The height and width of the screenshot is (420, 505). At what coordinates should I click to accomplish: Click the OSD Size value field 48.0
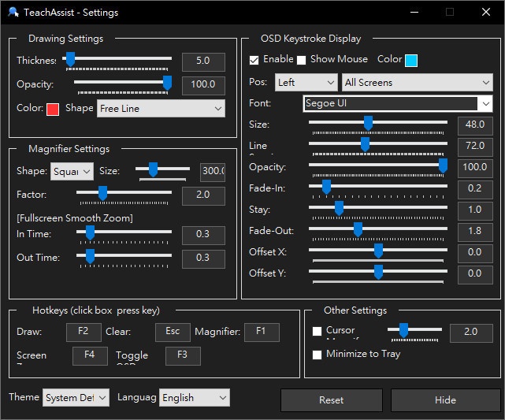coord(475,125)
